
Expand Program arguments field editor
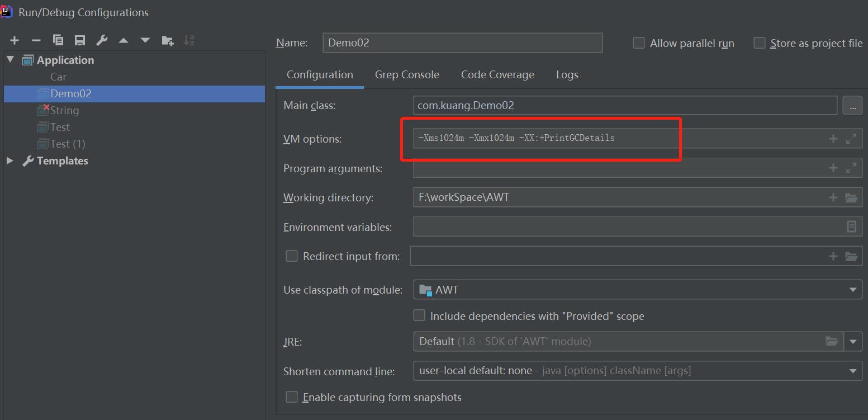point(851,168)
